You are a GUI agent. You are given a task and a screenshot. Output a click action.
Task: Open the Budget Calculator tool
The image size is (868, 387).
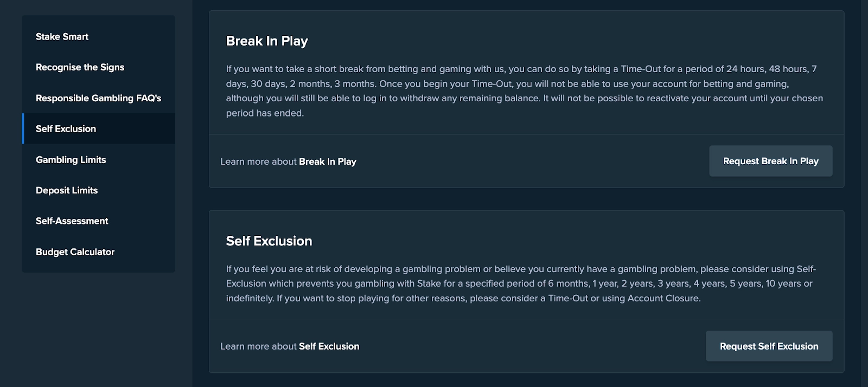tap(75, 252)
